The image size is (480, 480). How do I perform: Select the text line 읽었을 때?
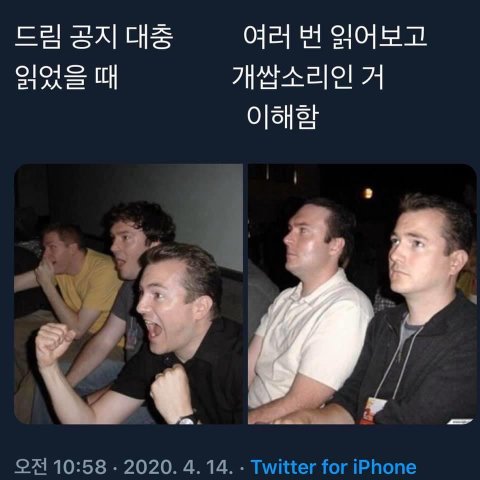point(66,77)
